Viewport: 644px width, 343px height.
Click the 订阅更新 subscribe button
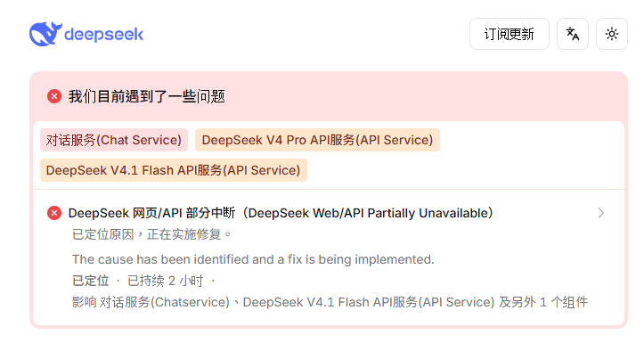(x=509, y=34)
